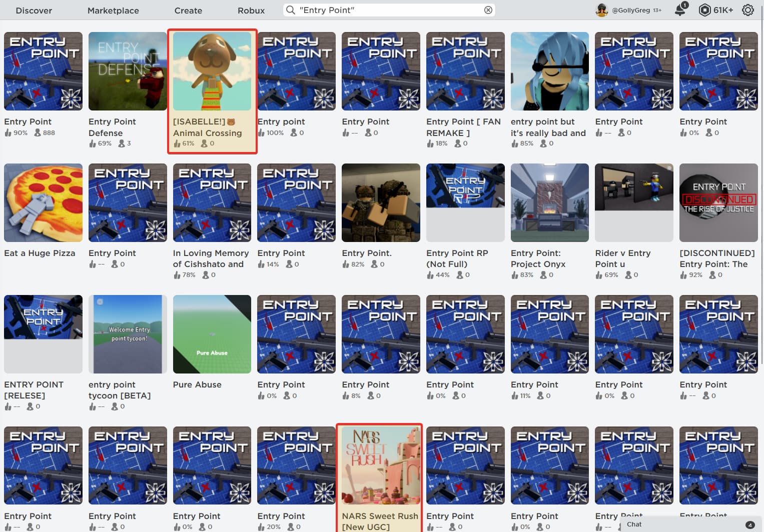This screenshot has height=532, width=764.
Task: Open the notifications bell
Action: tap(680, 9)
